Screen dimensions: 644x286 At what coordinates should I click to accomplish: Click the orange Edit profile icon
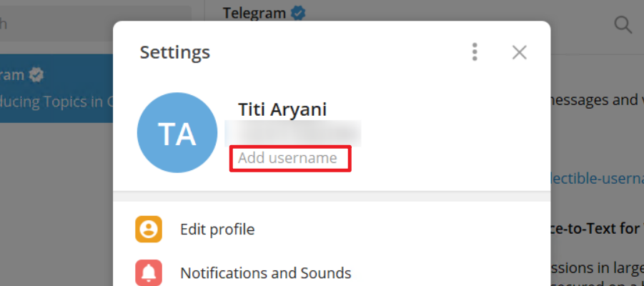click(x=148, y=229)
